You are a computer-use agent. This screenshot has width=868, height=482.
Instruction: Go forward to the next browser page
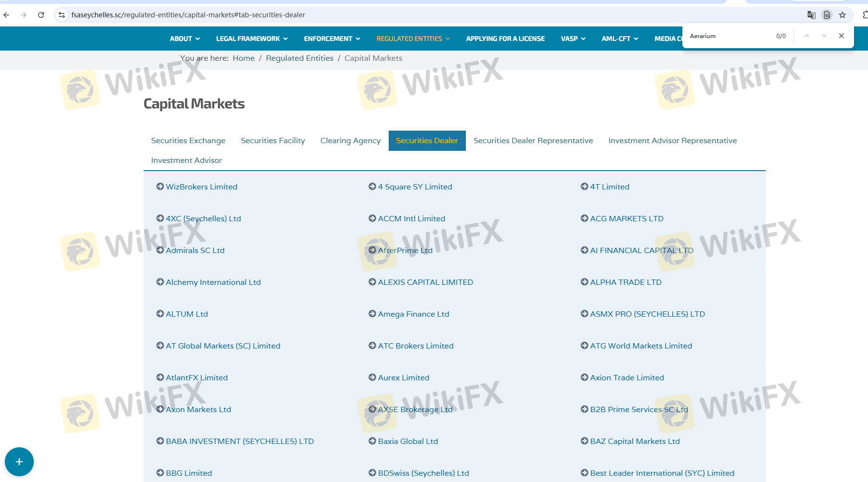[x=24, y=15]
